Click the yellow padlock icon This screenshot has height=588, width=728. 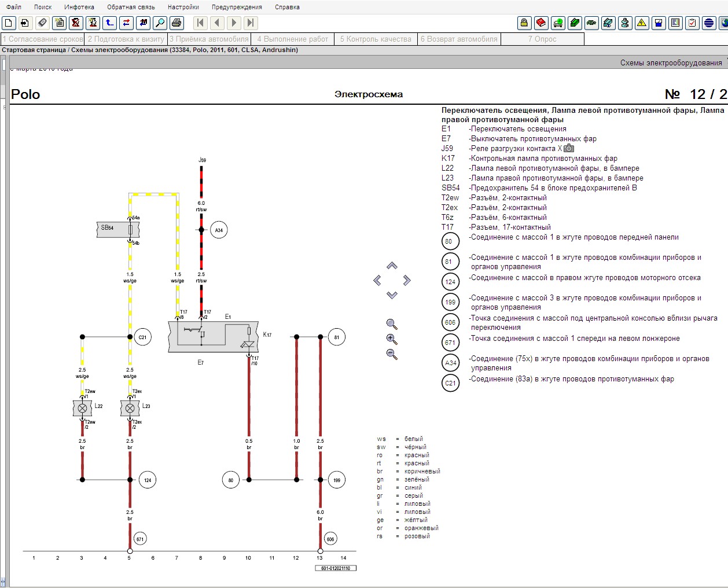[524, 23]
